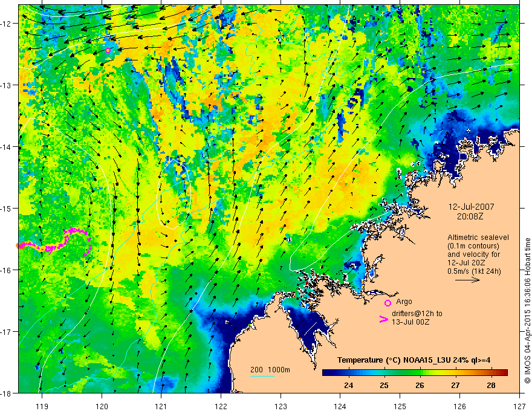The width and height of the screenshot is (532, 411).
Task: Click the longitude axis label 121
Action: tap(161, 406)
